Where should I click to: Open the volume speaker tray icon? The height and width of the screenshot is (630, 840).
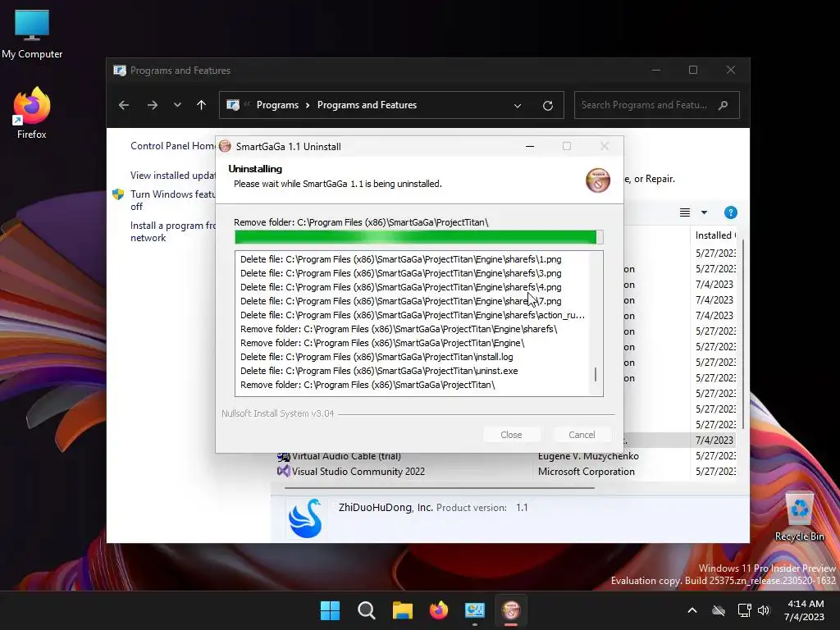pyautogui.click(x=764, y=610)
